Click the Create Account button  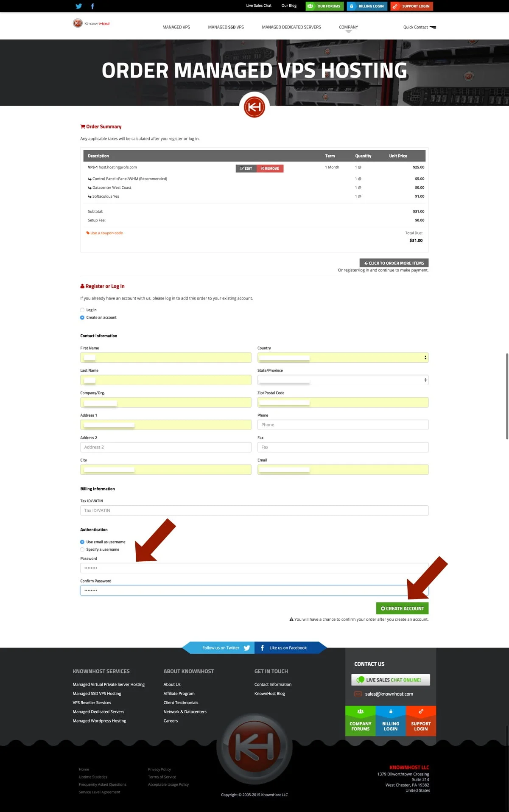click(402, 608)
